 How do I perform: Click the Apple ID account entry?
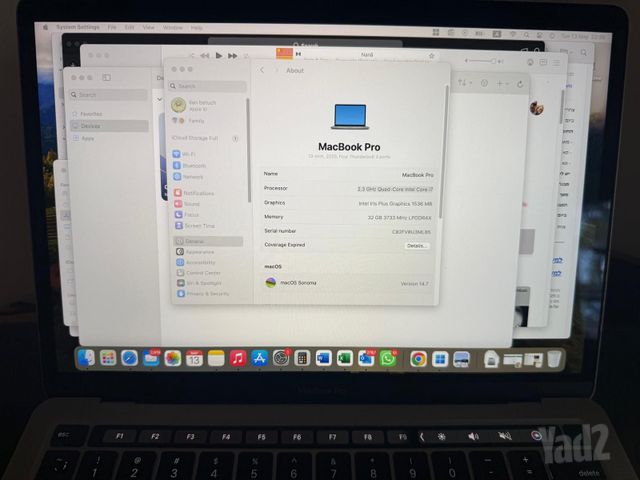tap(195, 105)
